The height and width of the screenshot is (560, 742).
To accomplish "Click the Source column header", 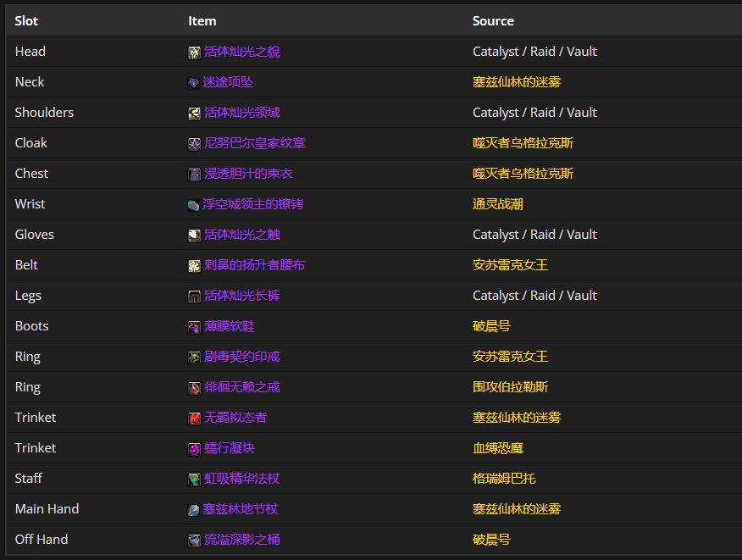I will click(493, 20).
